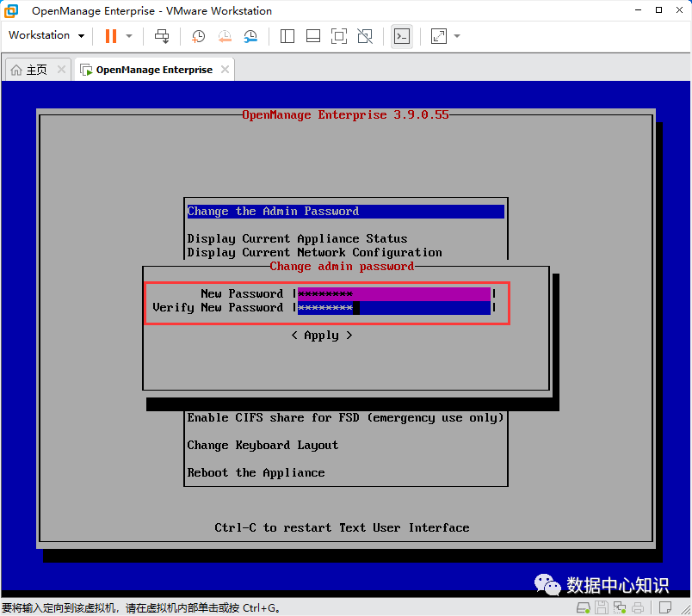Toggle the console view button
Image resolution: width=692 pixels, height=616 pixels.
(402, 36)
